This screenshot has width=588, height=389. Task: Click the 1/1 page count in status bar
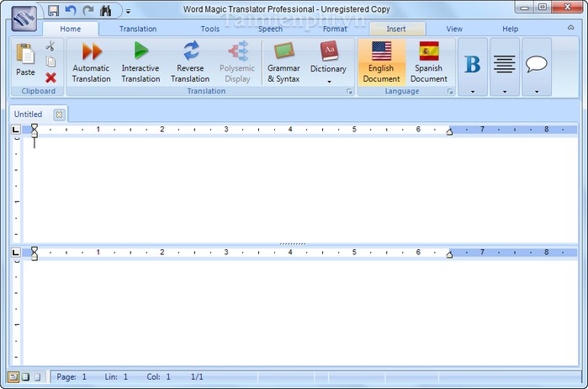point(197,376)
